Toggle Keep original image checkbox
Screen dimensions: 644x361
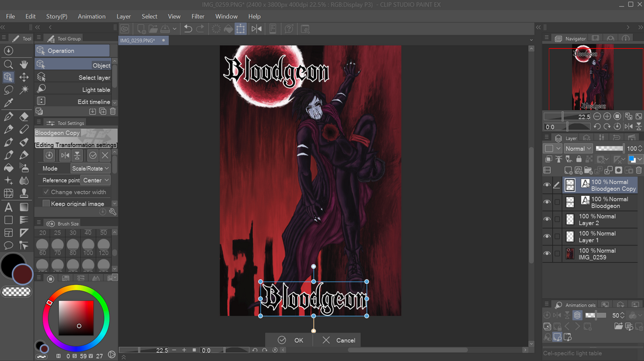[46, 203]
